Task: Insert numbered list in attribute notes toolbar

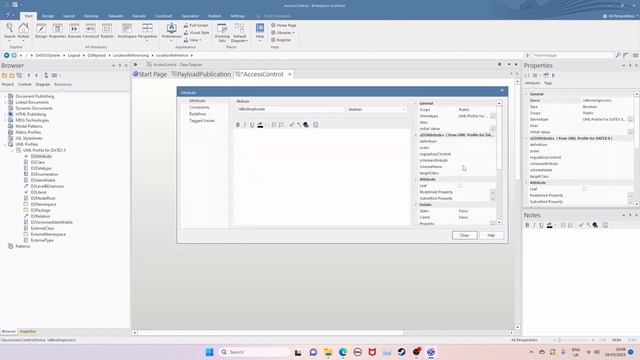Action: (x=281, y=125)
